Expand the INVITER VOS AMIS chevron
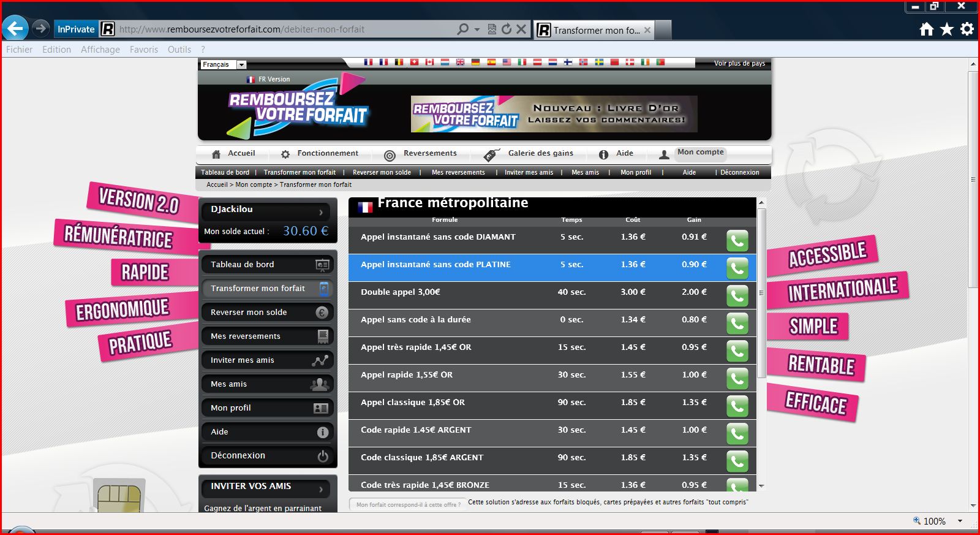The width and height of the screenshot is (980, 535). pyautogui.click(x=321, y=490)
